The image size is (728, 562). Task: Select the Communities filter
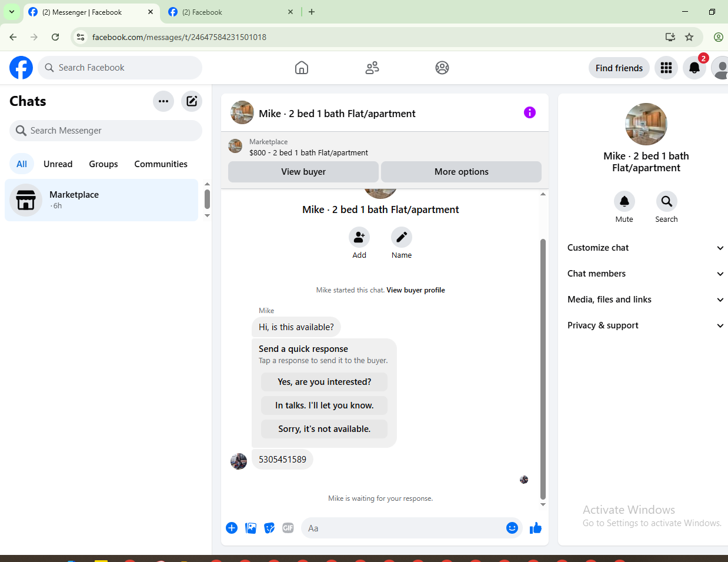pos(161,164)
